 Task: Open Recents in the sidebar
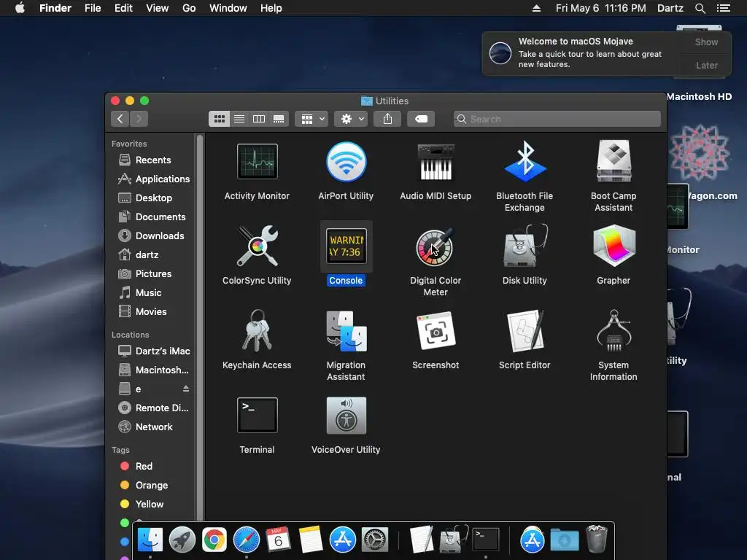point(153,160)
